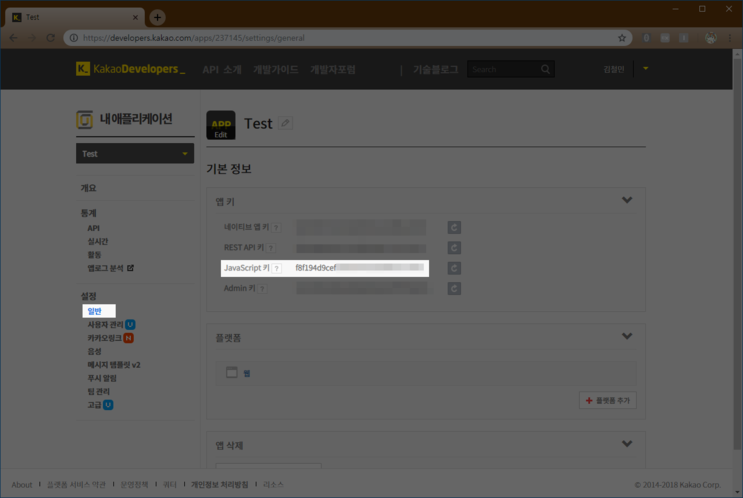The image size is (743, 498).
Task: Open the Test application dropdown
Action: tap(135, 154)
